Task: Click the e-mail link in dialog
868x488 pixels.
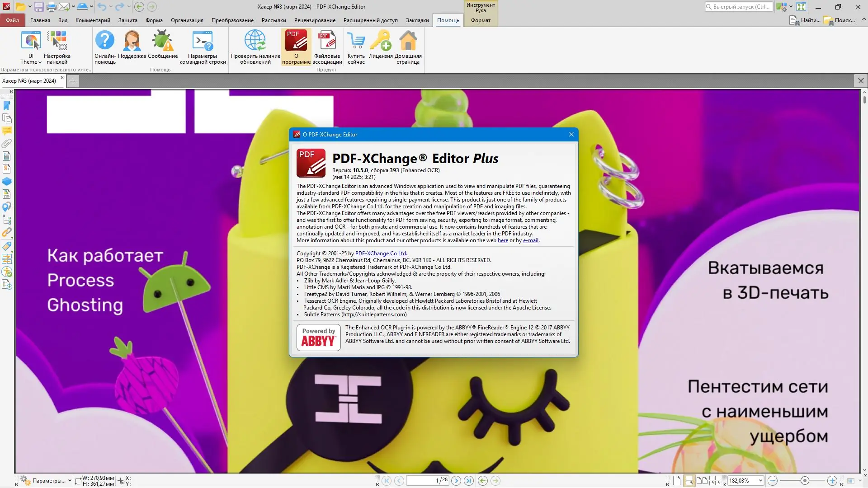Action: point(530,240)
